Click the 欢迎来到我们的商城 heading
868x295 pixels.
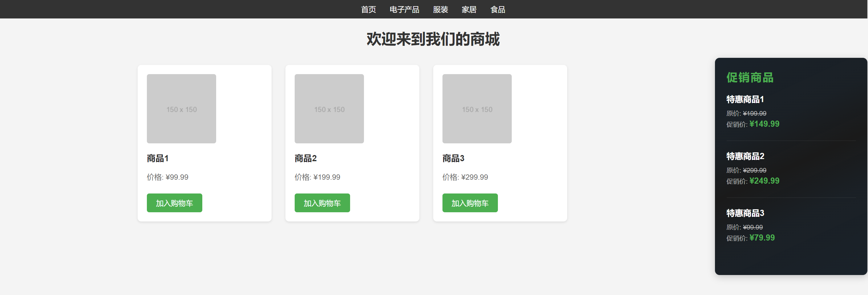[x=433, y=39]
